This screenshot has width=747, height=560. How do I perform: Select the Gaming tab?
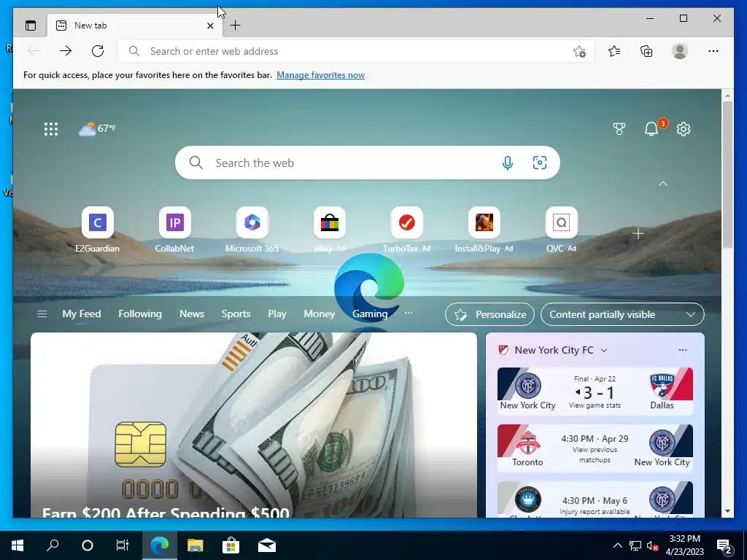click(x=370, y=314)
